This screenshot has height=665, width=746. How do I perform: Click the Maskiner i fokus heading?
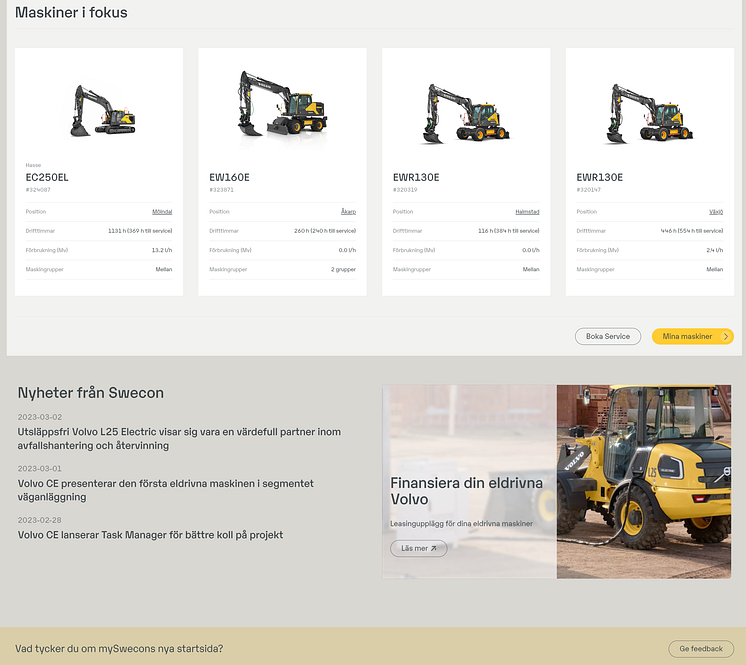(71, 12)
